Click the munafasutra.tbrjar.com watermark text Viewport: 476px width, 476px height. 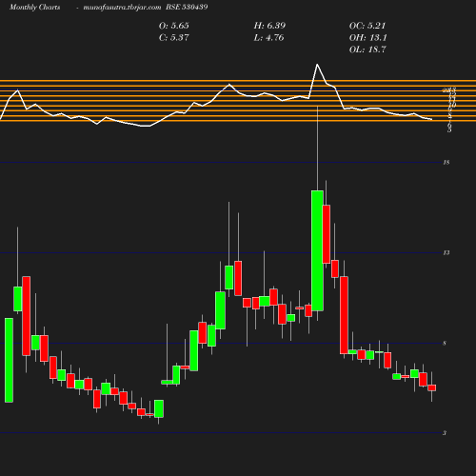[122, 8]
